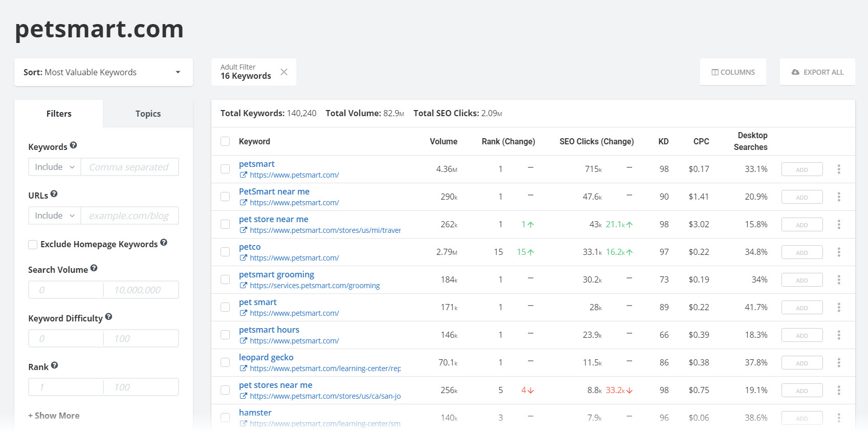
Task: Switch to the Topics tab
Action: click(x=148, y=114)
